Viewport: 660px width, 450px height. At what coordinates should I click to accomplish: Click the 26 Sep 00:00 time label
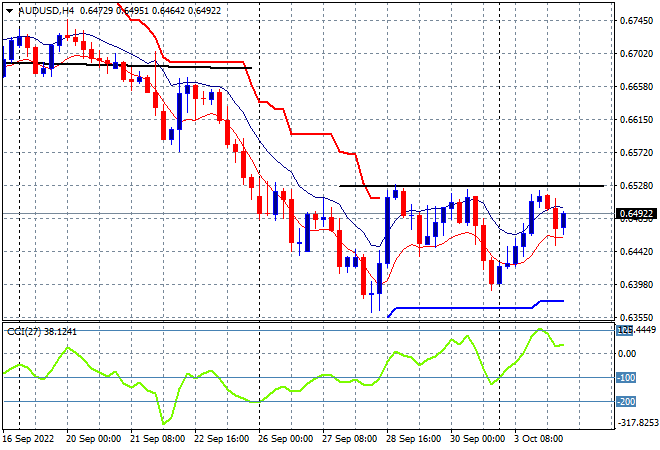click(285, 439)
